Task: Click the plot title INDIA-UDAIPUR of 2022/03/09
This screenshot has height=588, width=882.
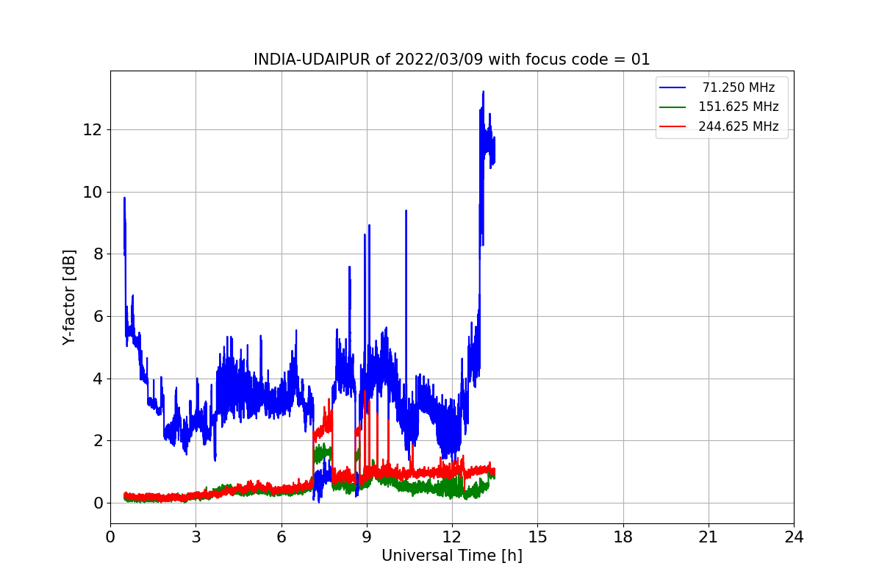Action: [x=452, y=60]
